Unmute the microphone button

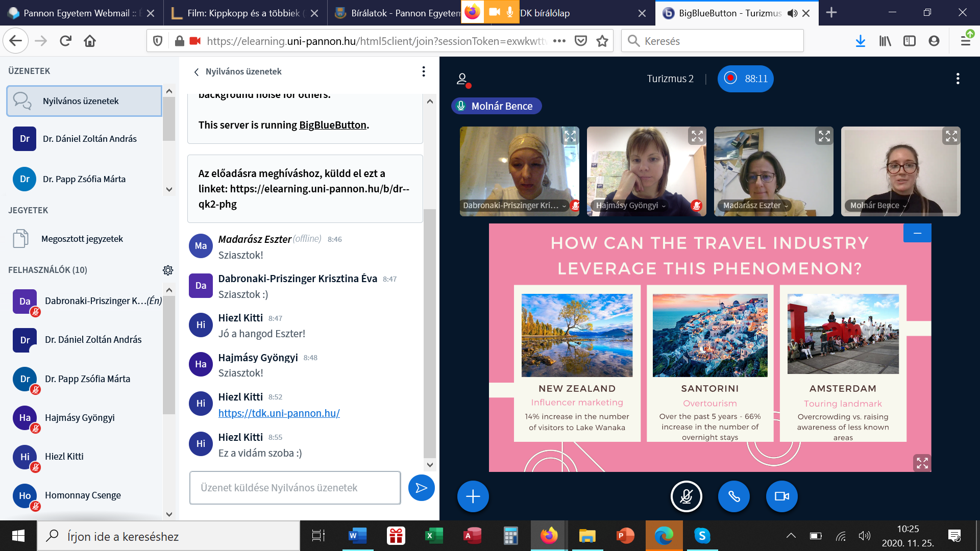686,496
